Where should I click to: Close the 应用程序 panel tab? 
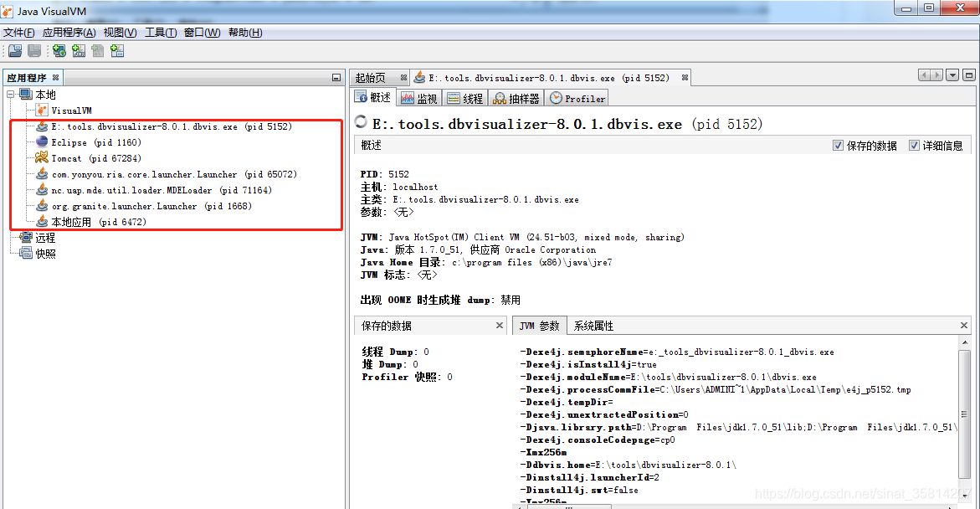55,78
